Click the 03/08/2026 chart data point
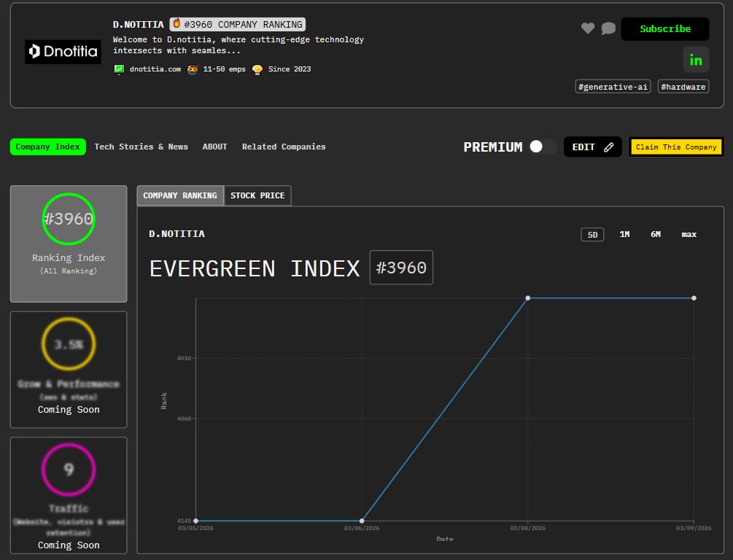The image size is (733, 560). point(528,297)
